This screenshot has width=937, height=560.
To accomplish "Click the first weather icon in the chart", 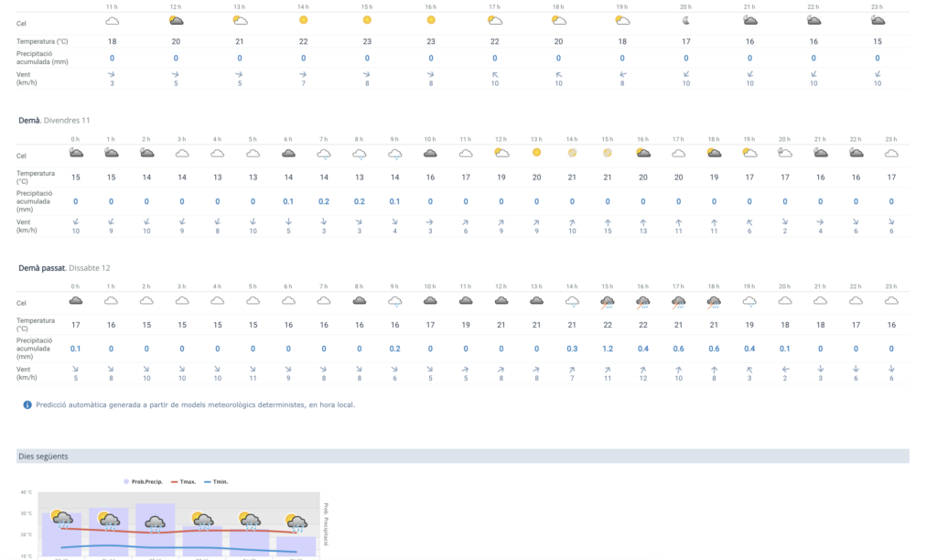I will coord(62,519).
